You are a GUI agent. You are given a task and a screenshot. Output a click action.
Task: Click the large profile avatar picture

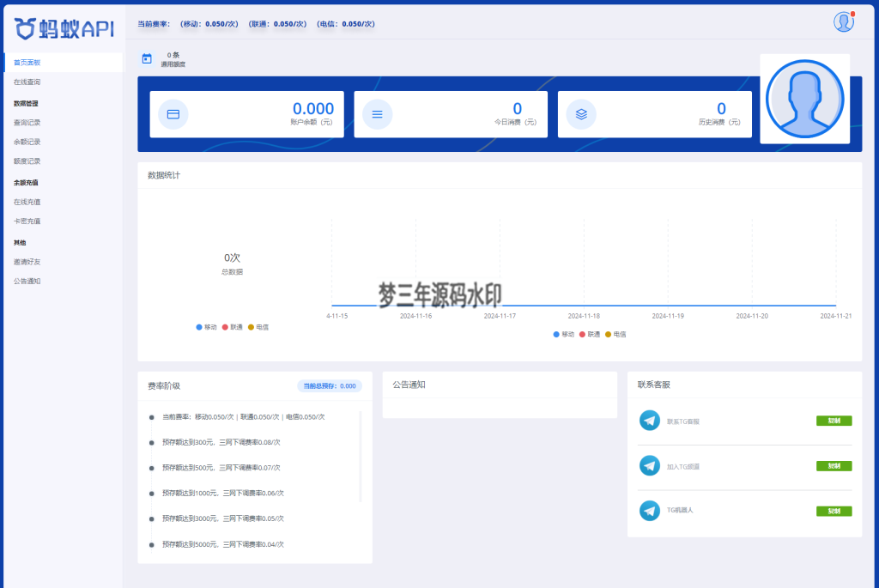coord(805,99)
